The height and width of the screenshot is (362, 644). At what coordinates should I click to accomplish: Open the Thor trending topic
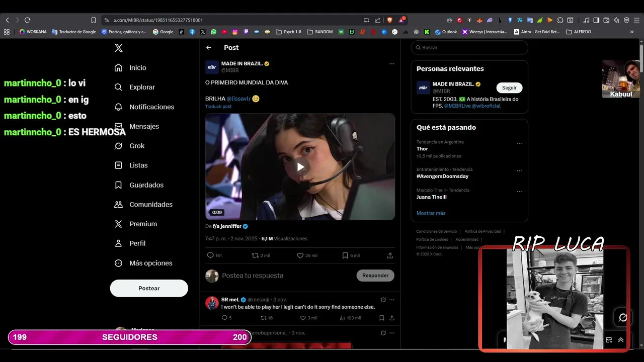422,149
